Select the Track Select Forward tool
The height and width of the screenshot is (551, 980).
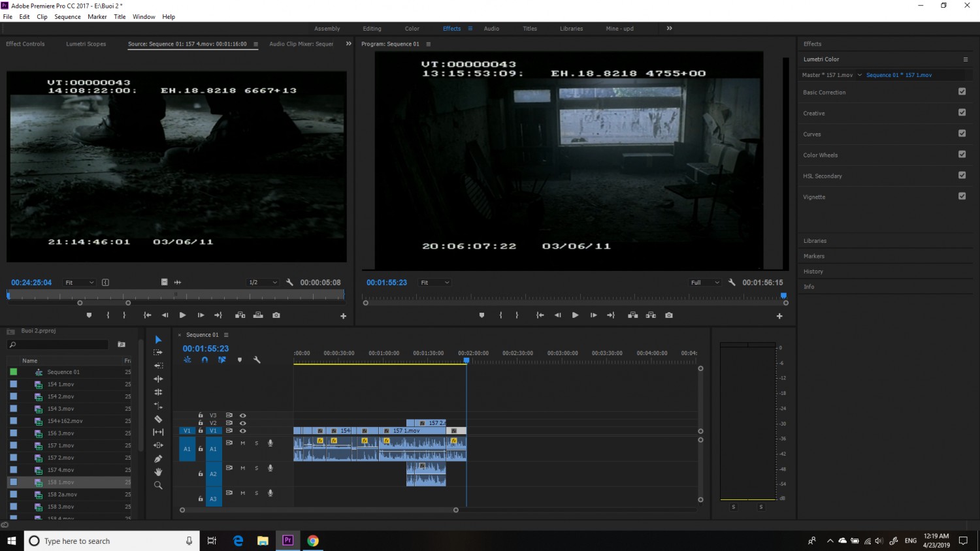click(x=158, y=353)
